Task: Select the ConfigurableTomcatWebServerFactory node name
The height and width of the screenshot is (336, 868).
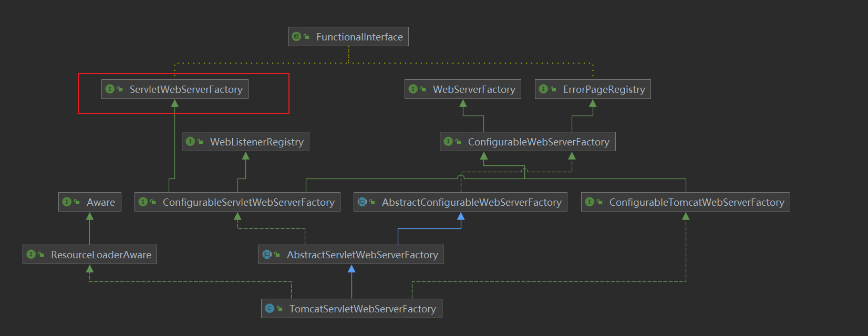Action: pos(697,202)
